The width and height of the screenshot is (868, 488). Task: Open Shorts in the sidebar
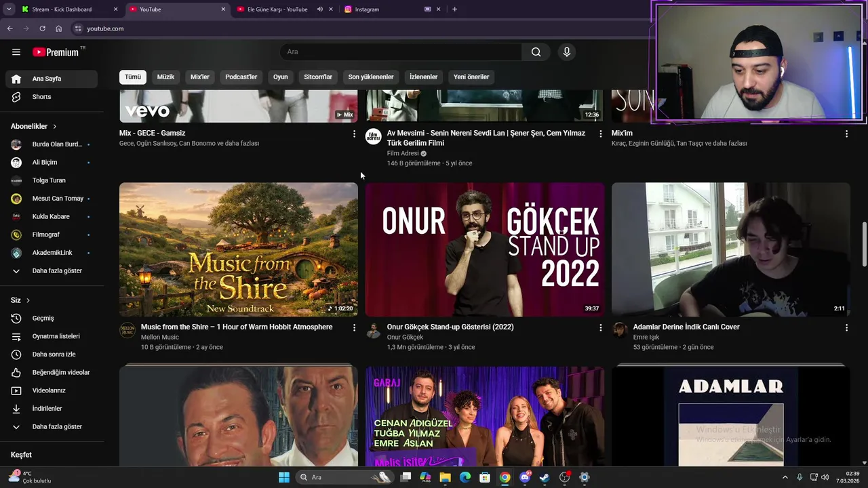52,97
